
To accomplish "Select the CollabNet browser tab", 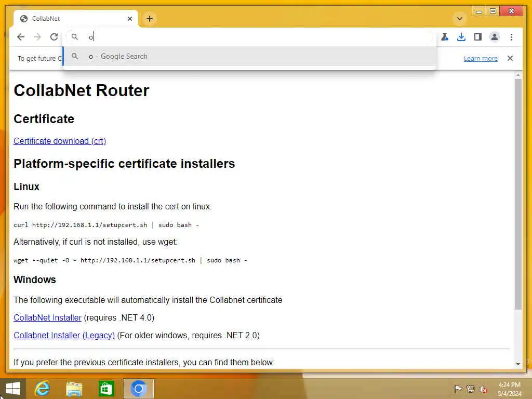I will [x=76, y=19].
